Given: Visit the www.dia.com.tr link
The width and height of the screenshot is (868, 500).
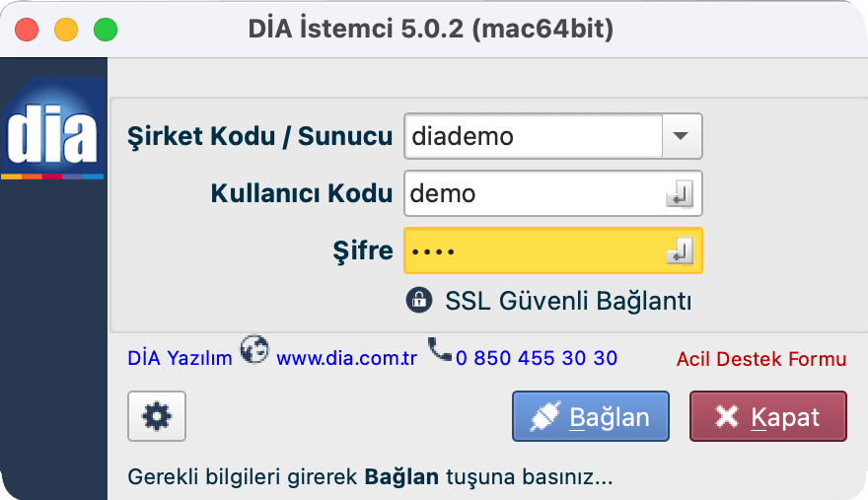Looking at the screenshot, I should 347,358.
